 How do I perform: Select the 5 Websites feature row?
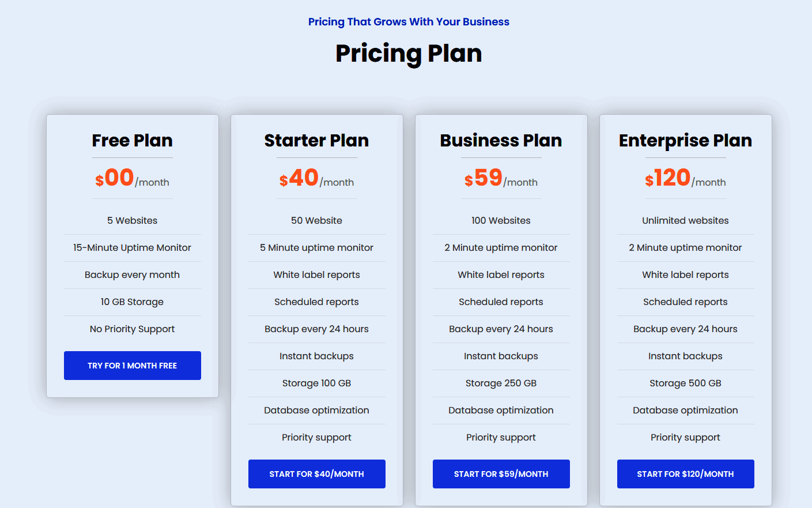(x=132, y=220)
